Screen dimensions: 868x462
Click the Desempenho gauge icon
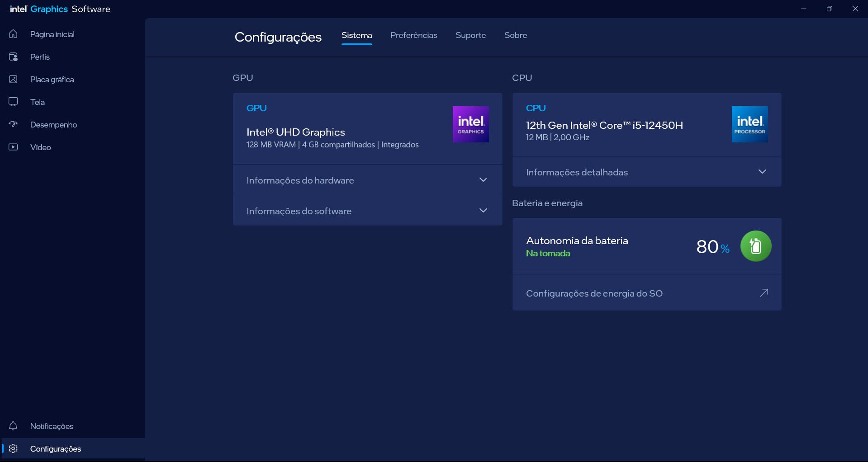[13, 124]
